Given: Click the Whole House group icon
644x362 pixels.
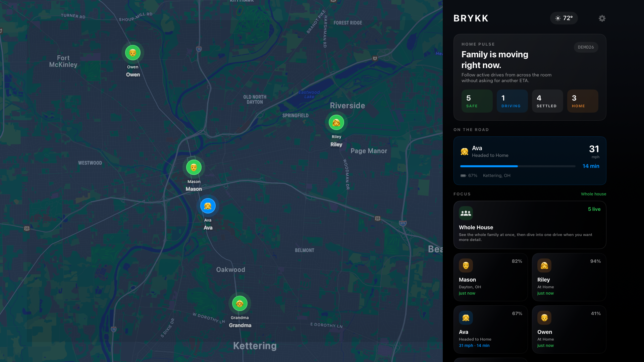Looking at the screenshot, I should pos(466,213).
